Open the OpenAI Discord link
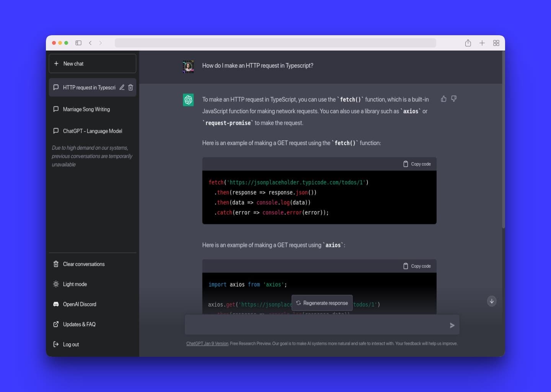 pyautogui.click(x=92, y=304)
